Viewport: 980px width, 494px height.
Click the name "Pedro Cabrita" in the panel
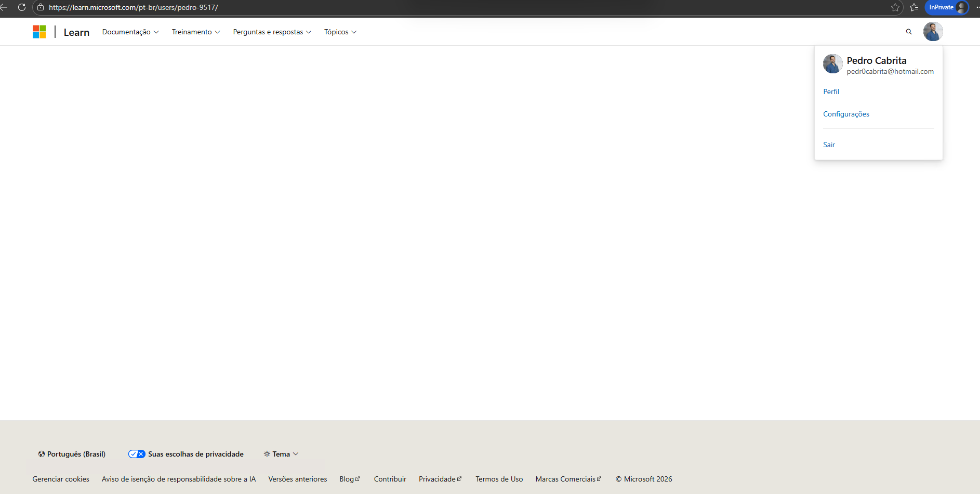point(877,60)
